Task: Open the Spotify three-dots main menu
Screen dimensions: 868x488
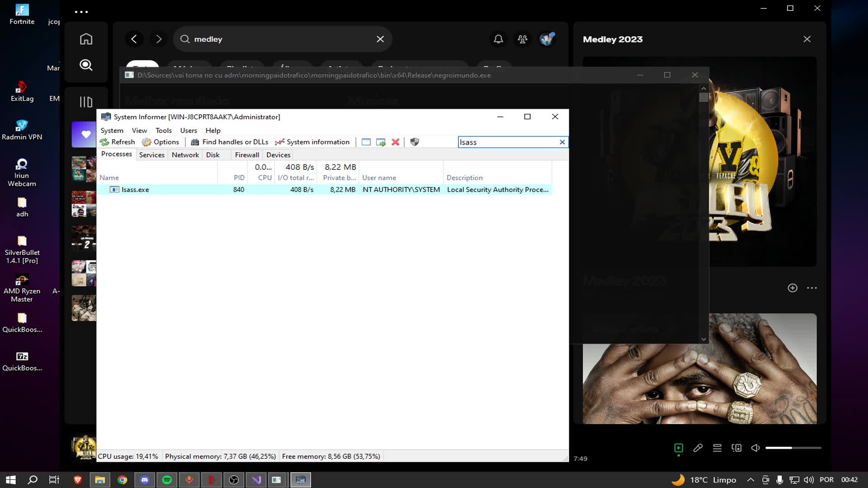Action: (x=81, y=12)
